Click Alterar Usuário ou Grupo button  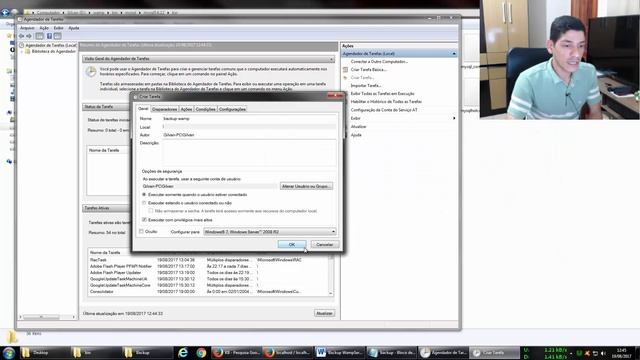(x=307, y=186)
